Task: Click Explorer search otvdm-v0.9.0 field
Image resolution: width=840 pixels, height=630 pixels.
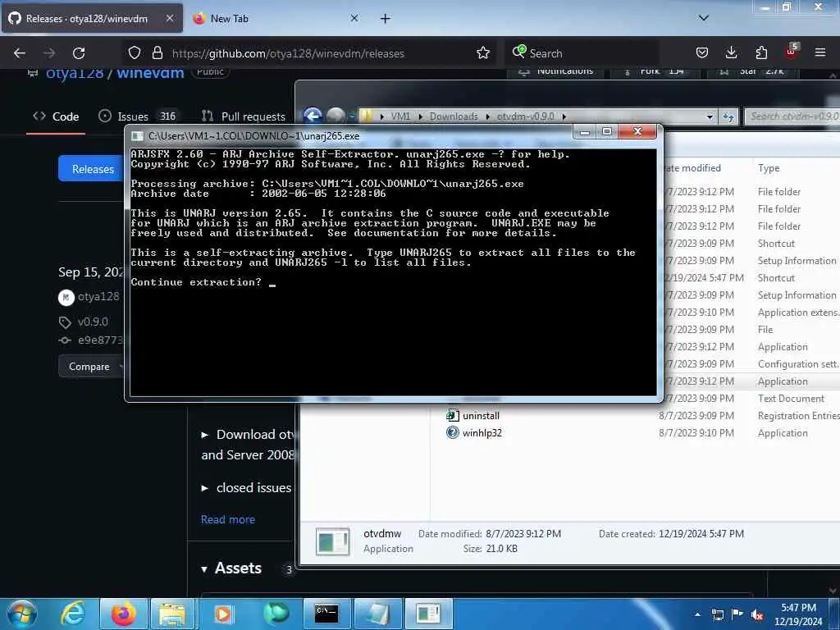Action: (x=793, y=116)
